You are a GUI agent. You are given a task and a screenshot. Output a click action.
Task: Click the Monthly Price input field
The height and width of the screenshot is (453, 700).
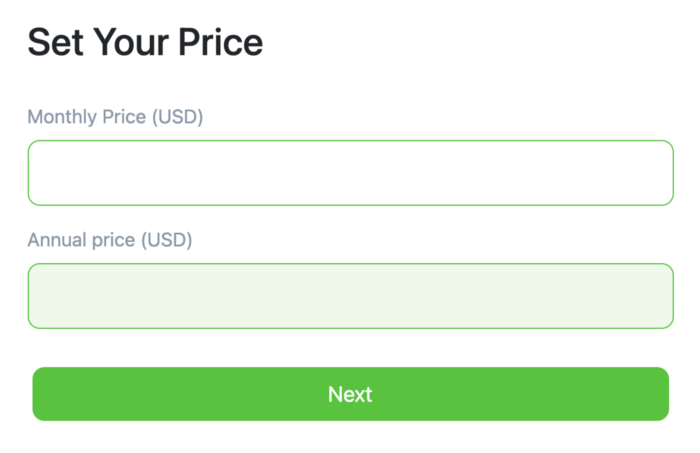point(350,173)
